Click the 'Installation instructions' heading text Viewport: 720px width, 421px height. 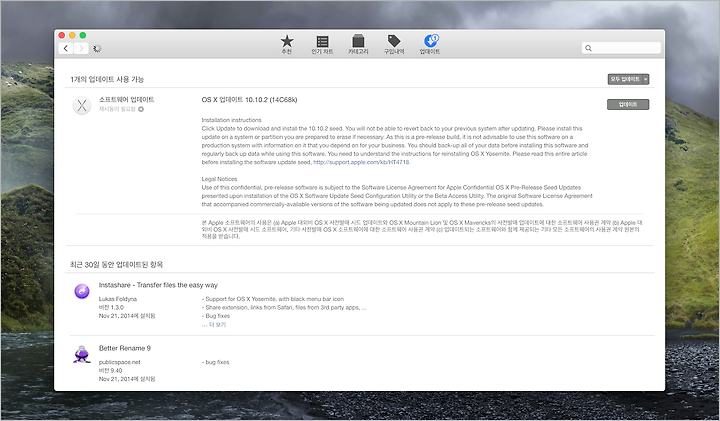[231, 120]
